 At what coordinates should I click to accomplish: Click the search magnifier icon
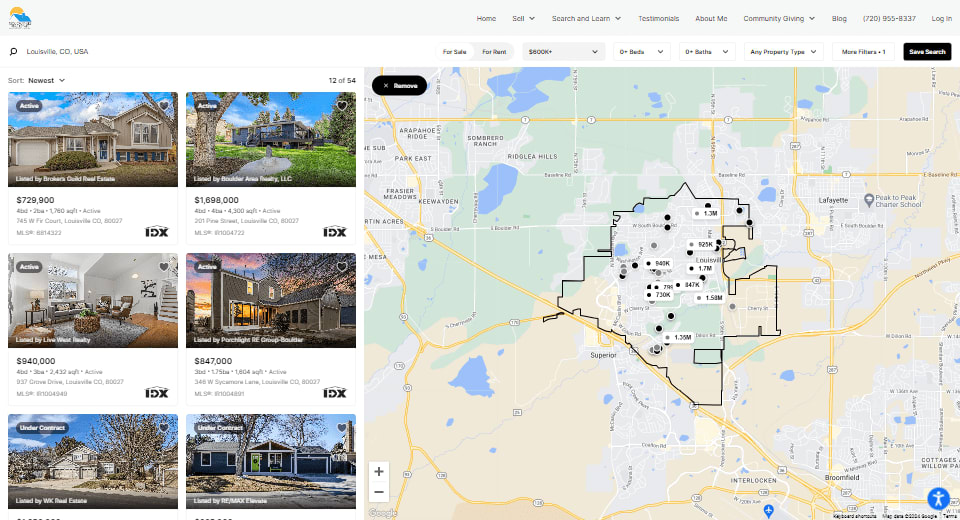pos(13,51)
